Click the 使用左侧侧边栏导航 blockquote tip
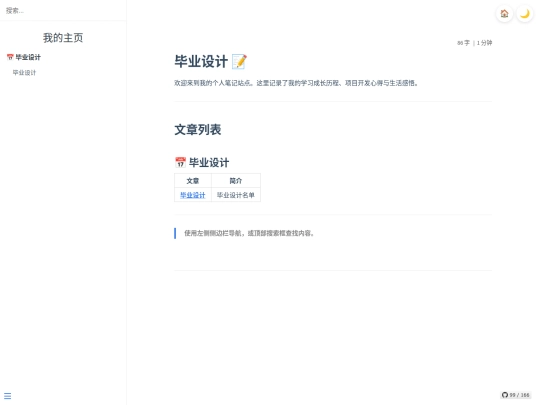 tap(249, 233)
